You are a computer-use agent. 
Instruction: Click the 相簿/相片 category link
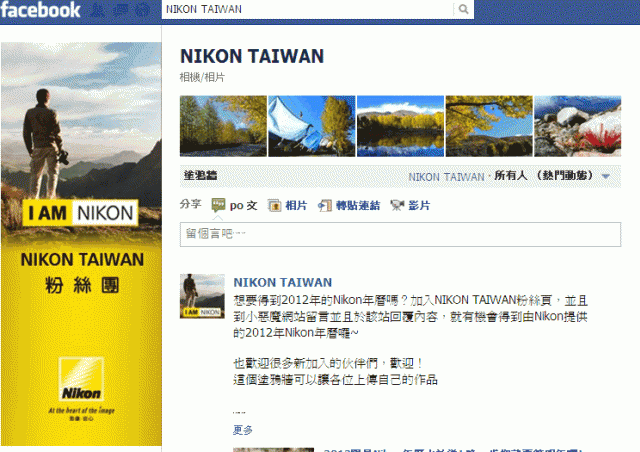(202, 77)
